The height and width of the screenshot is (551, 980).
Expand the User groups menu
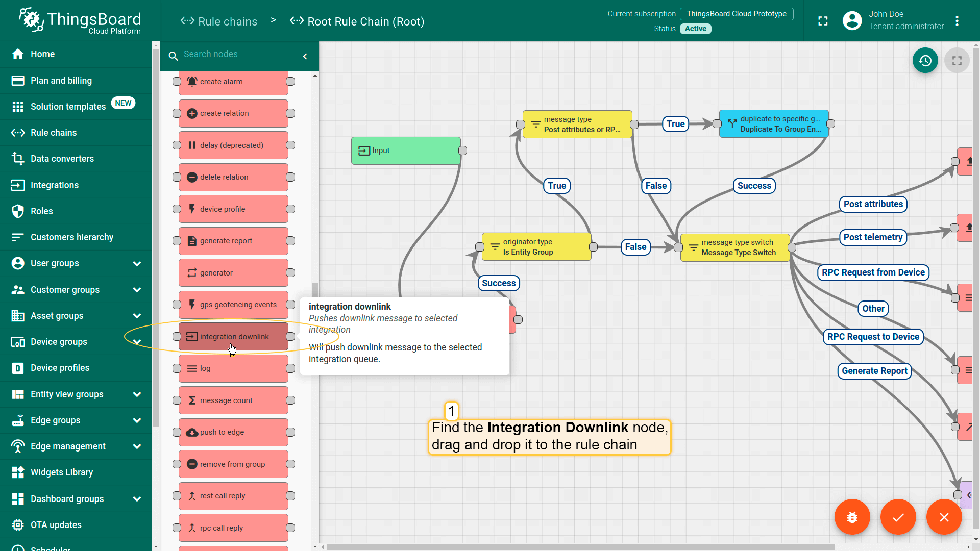(137, 264)
